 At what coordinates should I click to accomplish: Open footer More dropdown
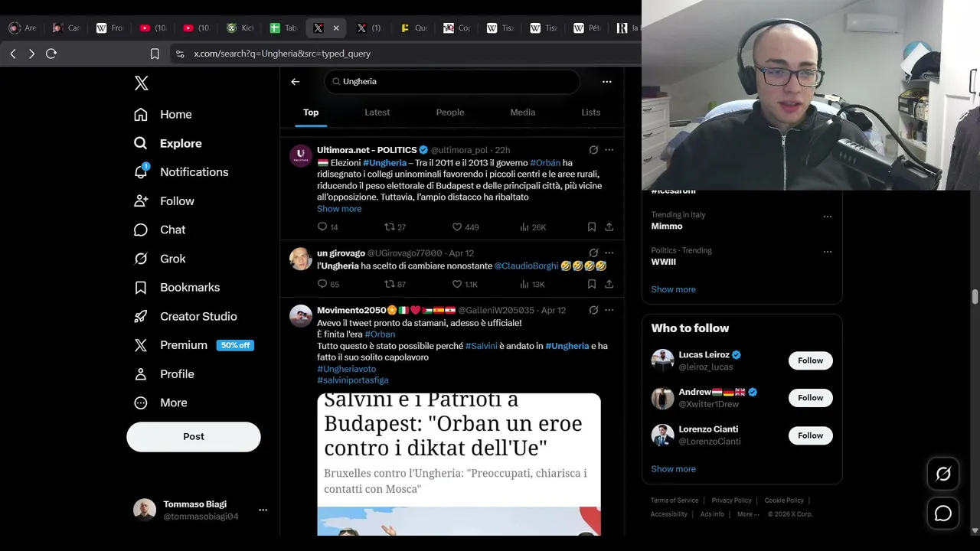point(748,514)
